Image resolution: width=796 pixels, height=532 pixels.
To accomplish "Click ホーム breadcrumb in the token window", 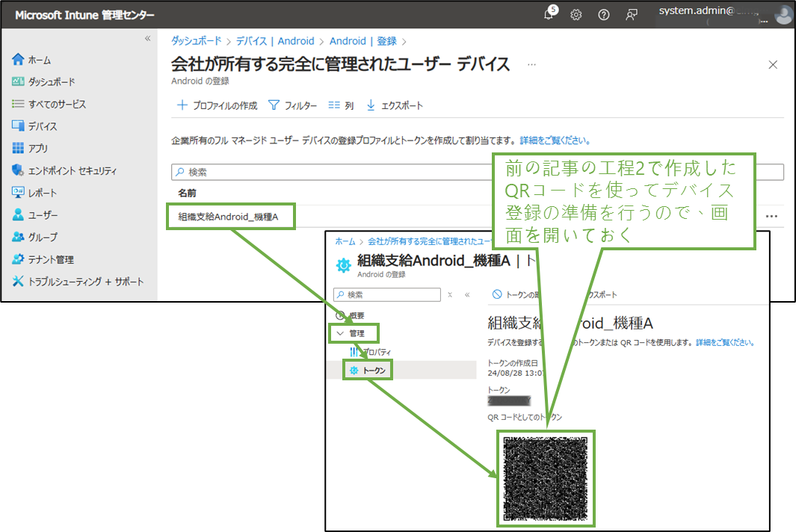I will click(x=345, y=241).
